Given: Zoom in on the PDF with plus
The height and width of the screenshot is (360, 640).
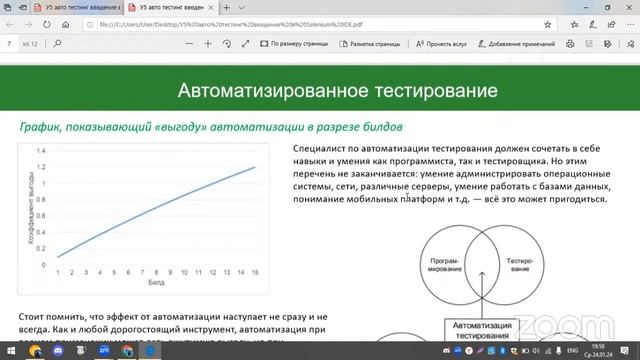Looking at the screenshot, I should (x=208, y=43).
